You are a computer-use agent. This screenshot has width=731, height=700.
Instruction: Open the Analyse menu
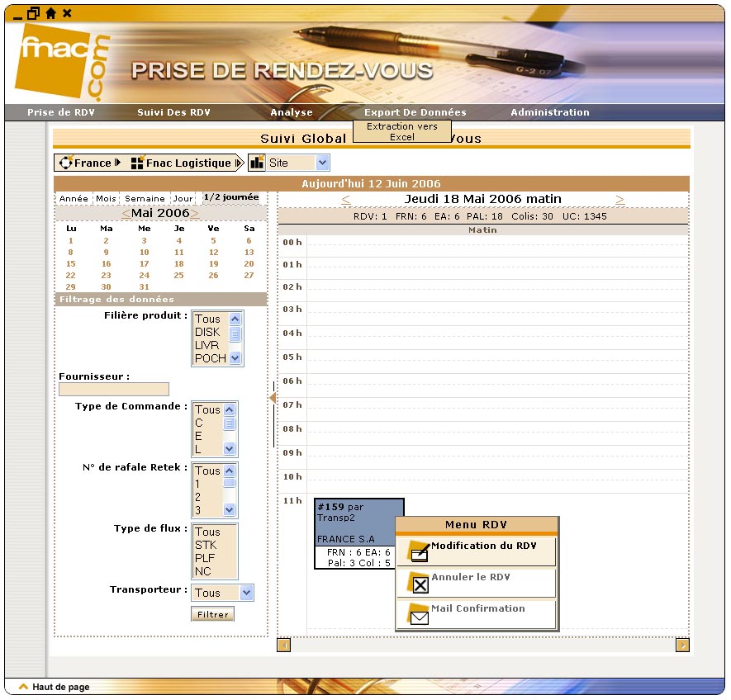click(292, 112)
